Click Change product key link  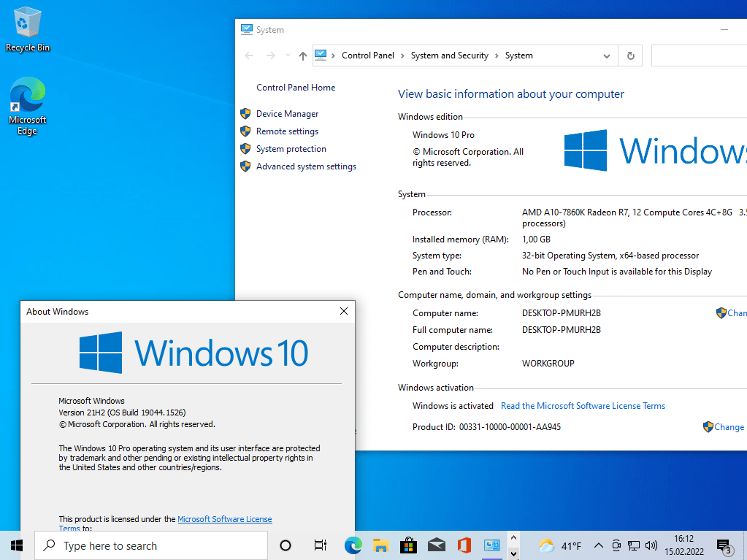(729, 427)
